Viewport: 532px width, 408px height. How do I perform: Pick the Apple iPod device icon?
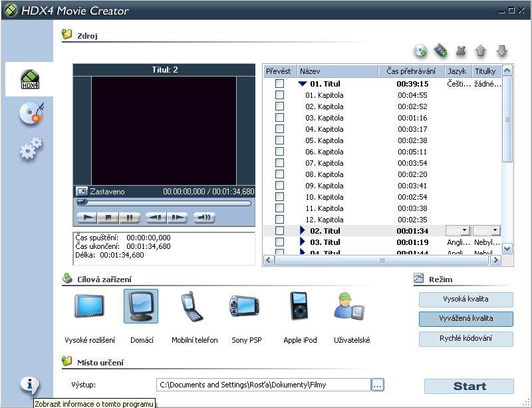tap(300, 306)
